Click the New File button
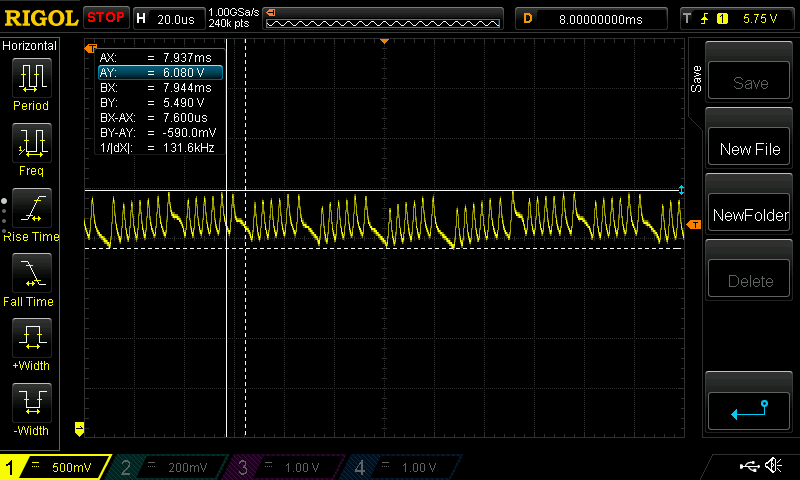 (749, 148)
